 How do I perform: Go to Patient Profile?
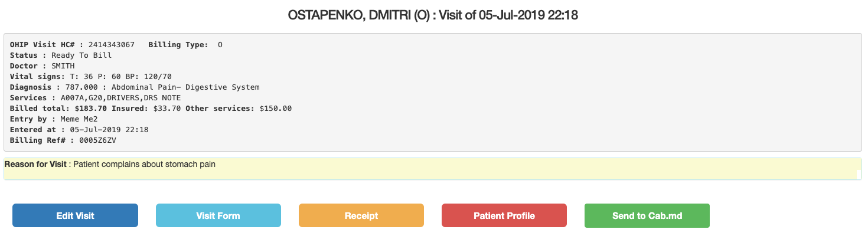click(504, 215)
